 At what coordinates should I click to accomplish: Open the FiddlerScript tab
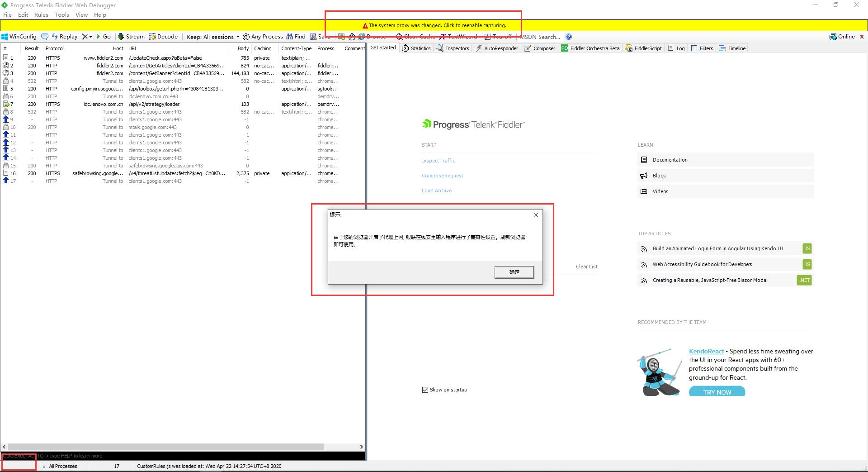pyautogui.click(x=644, y=48)
